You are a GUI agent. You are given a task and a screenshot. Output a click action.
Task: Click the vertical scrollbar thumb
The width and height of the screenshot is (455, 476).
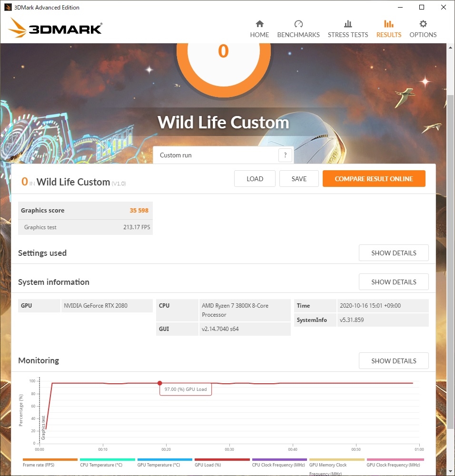pyautogui.click(x=450, y=261)
